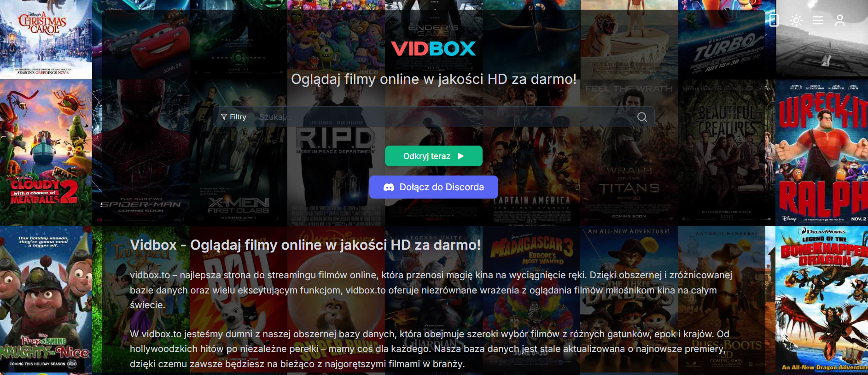Click the Dołącz do Discorda button
The width and height of the screenshot is (868, 375).
pos(434,187)
